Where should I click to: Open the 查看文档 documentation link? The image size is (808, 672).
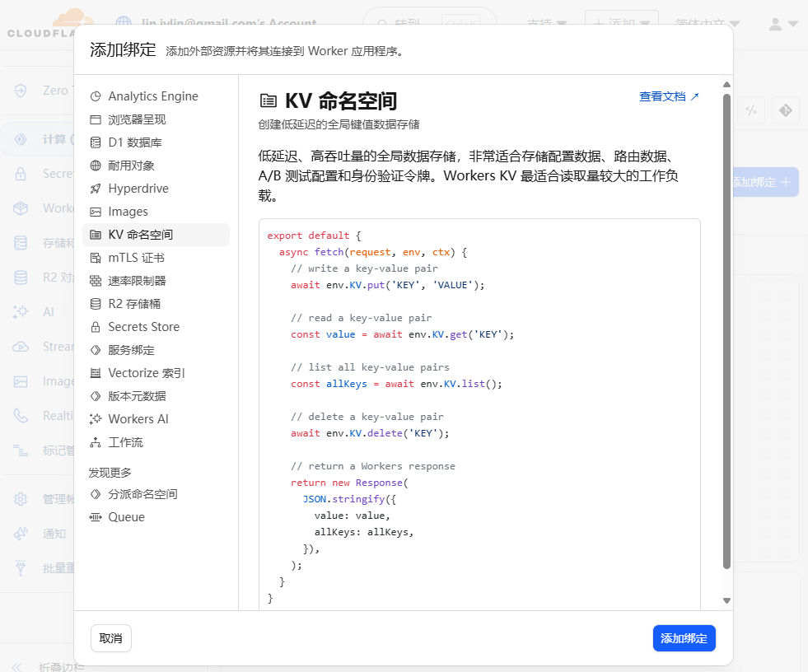point(669,96)
